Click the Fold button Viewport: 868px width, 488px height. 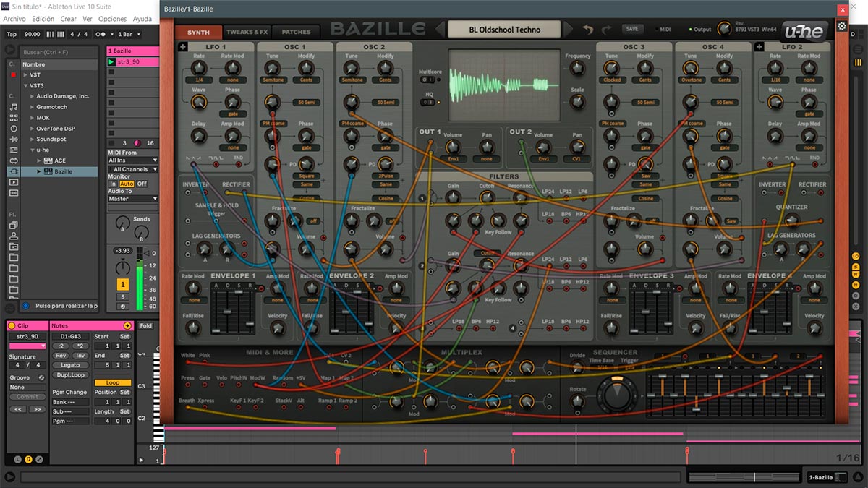click(146, 326)
